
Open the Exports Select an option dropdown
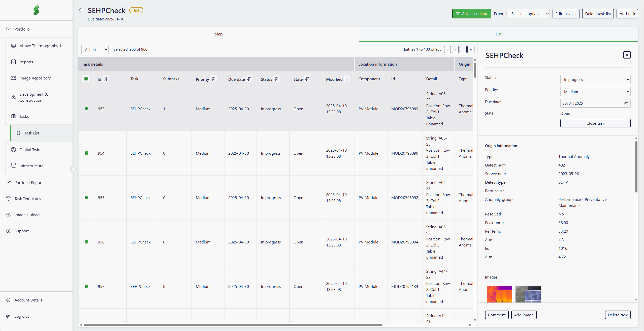coord(529,14)
